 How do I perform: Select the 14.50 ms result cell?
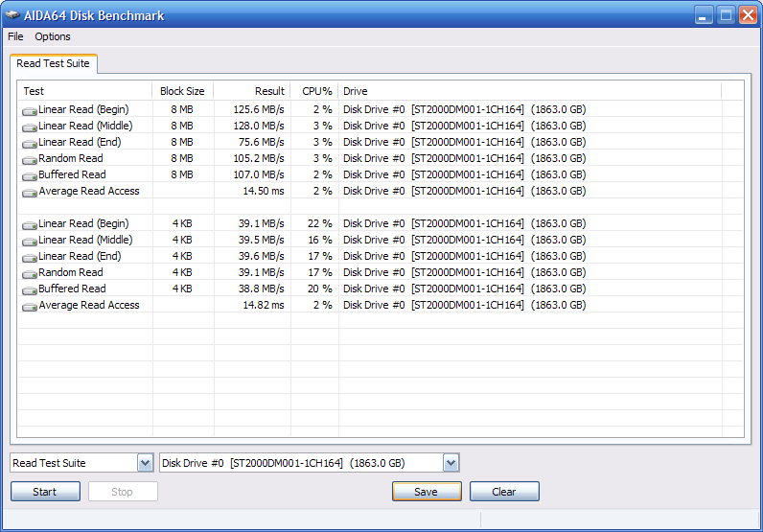click(x=264, y=191)
